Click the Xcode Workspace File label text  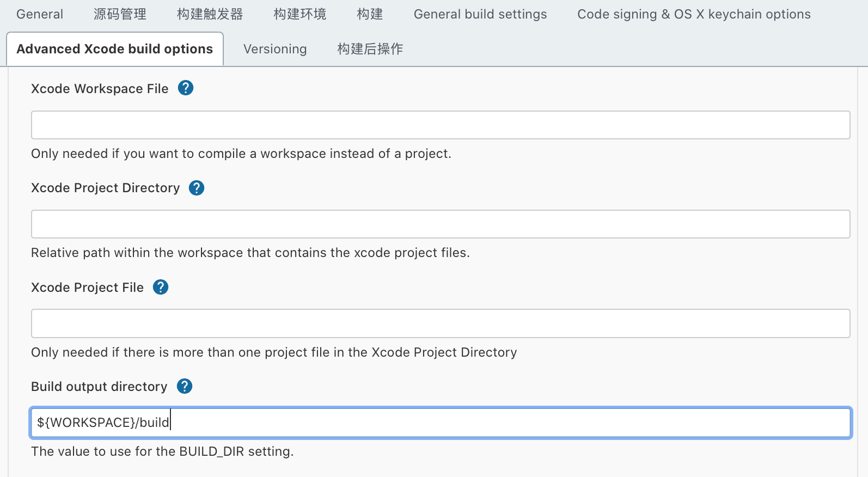[x=100, y=89]
